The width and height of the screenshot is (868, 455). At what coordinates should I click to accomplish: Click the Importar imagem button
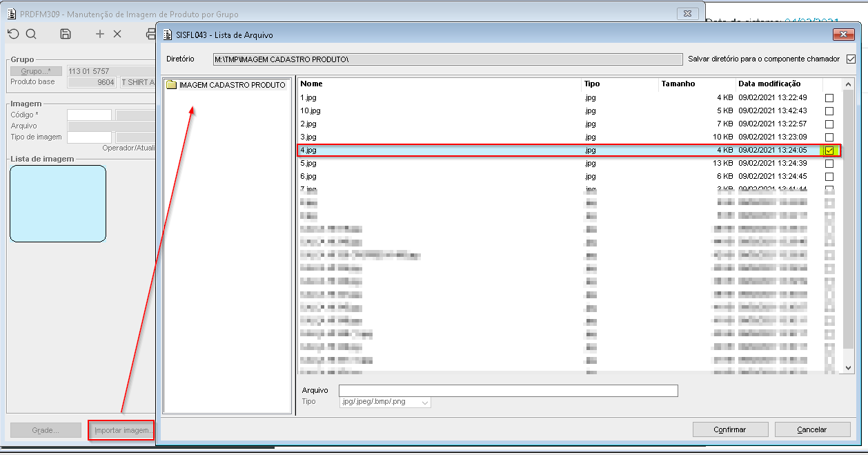point(123,431)
